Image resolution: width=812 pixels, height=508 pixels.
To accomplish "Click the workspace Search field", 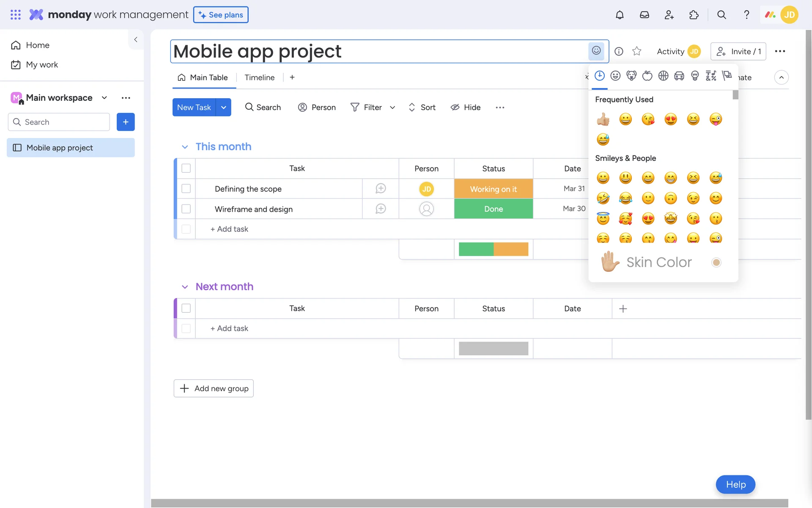I will click(59, 122).
